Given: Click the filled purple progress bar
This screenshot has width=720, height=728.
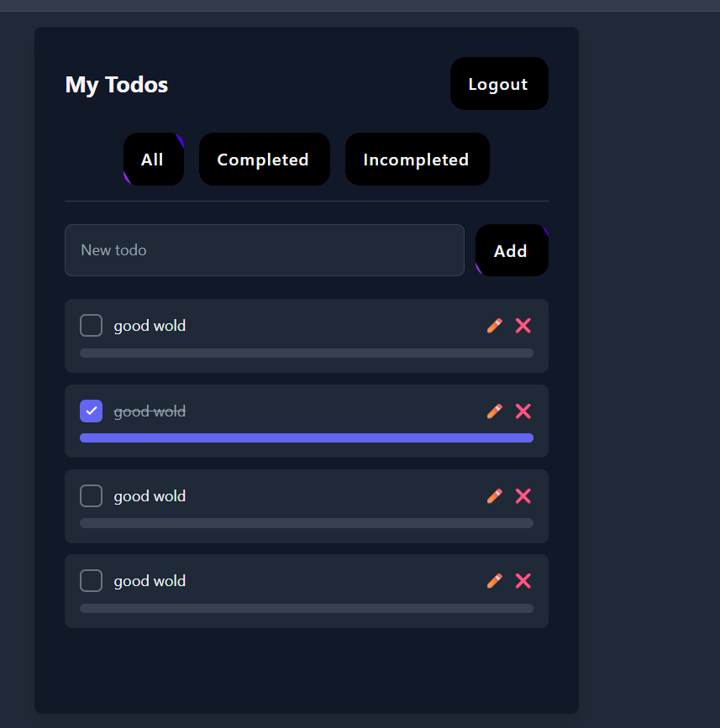Looking at the screenshot, I should click(x=307, y=437).
